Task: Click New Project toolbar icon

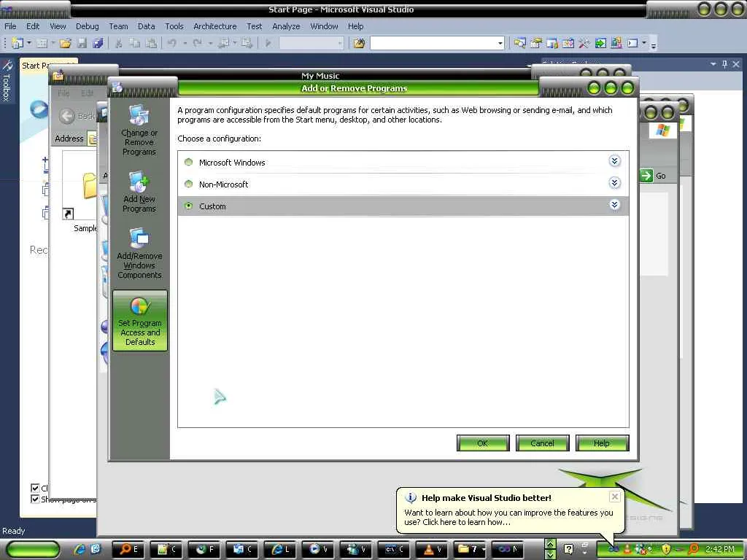Action: (18, 43)
